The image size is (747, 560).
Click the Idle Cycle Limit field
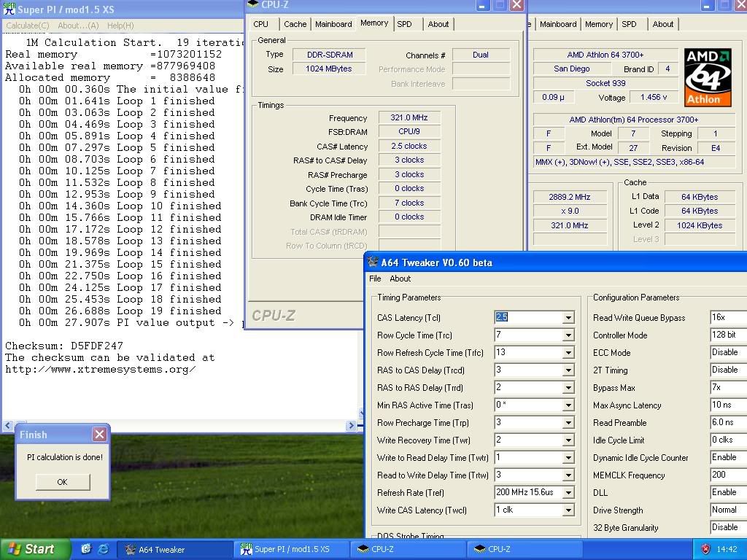point(729,440)
